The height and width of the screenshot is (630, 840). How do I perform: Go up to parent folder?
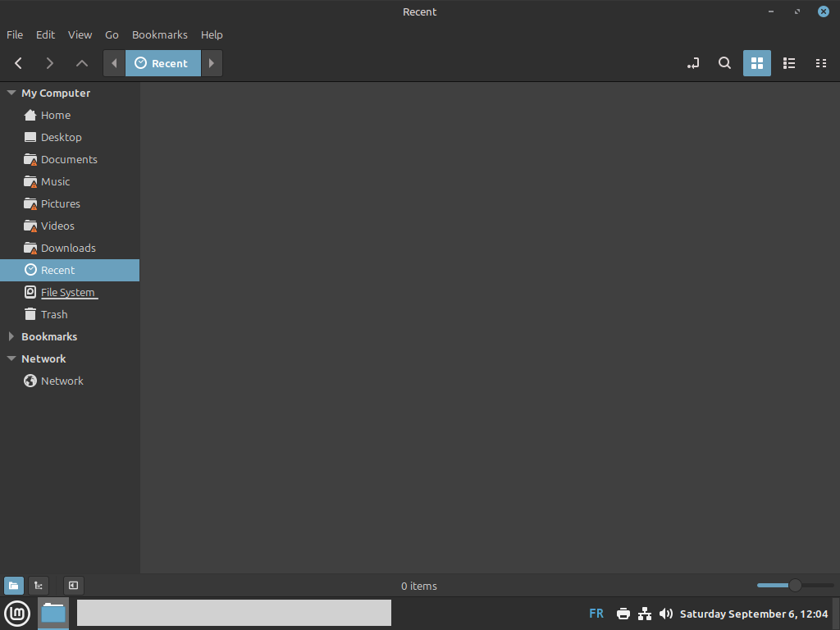click(81, 63)
